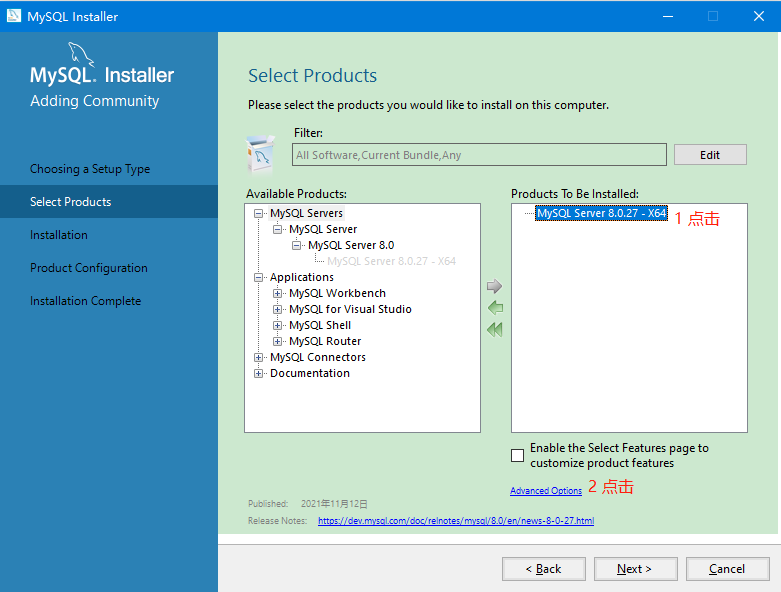
Task: Select the Select Products sidebar step
Action: tap(109, 202)
